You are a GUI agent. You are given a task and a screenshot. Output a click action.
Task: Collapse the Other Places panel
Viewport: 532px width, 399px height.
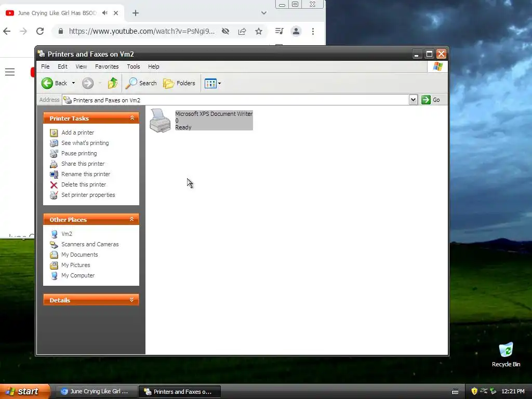coord(132,220)
